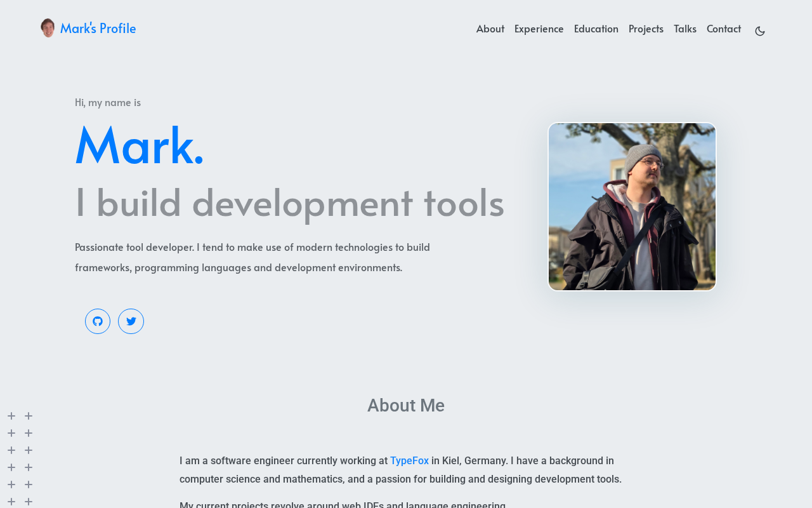
Task: Go to Mark's Profile home link
Action: 98,28
